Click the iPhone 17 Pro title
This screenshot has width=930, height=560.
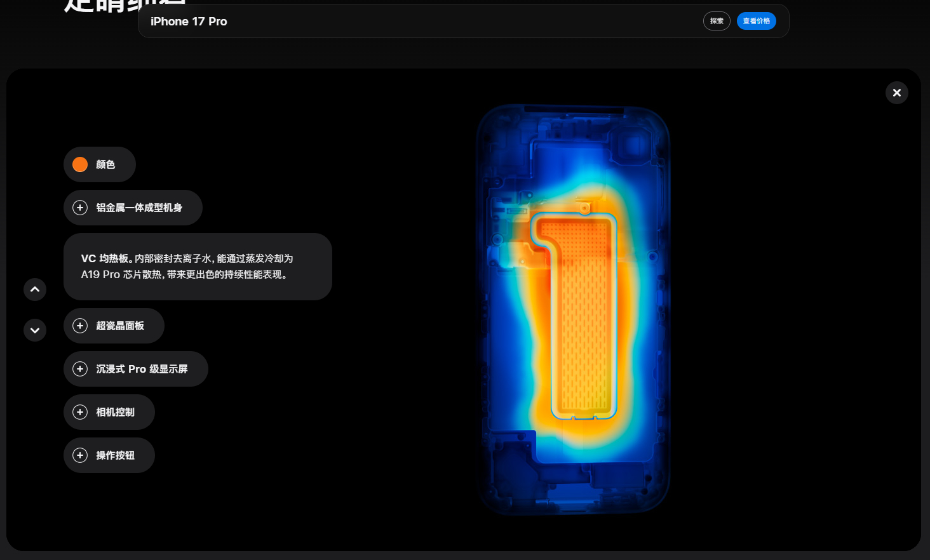(x=189, y=22)
